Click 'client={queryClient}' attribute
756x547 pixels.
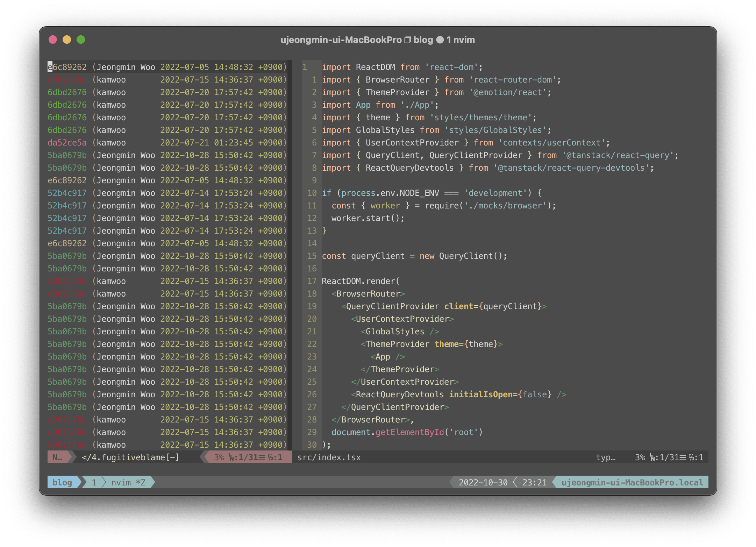(x=493, y=306)
